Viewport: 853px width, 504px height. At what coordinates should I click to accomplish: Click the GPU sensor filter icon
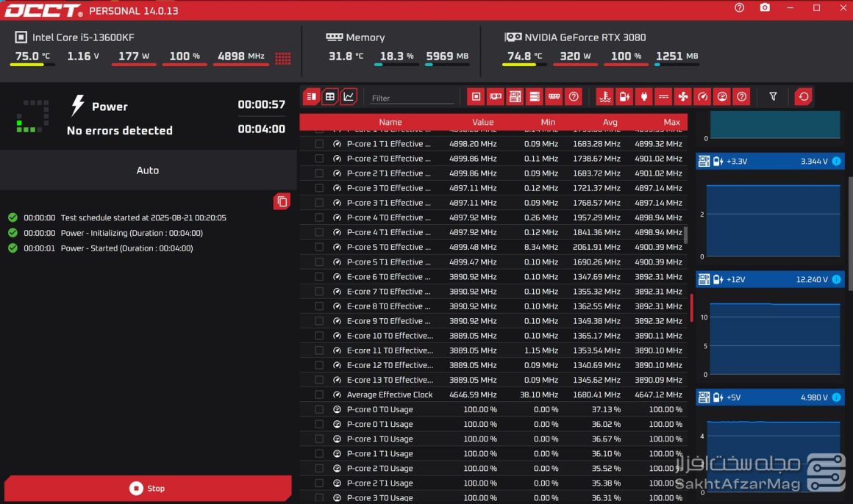coord(496,96)
